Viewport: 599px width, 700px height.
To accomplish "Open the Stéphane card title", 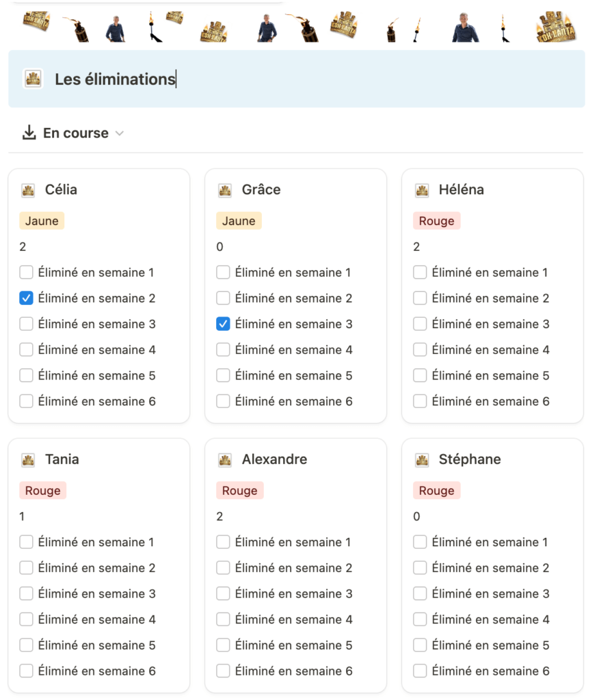I will click(x=470, y=459).
